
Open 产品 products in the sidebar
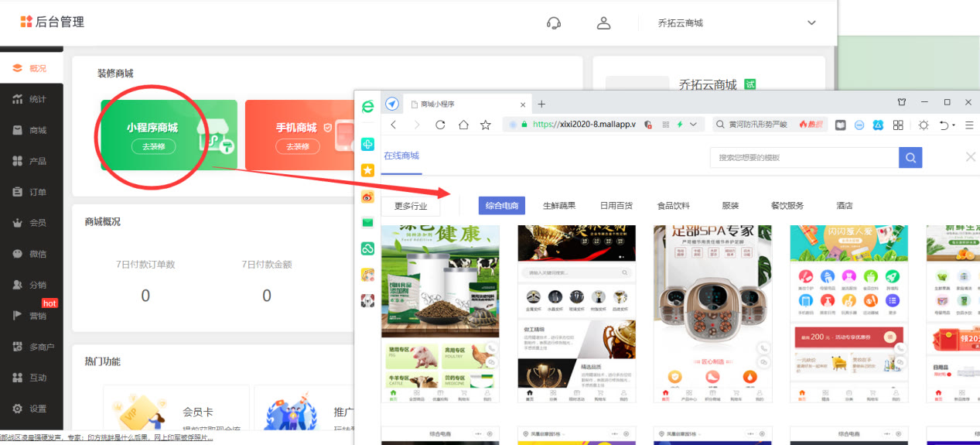(31, 161)
